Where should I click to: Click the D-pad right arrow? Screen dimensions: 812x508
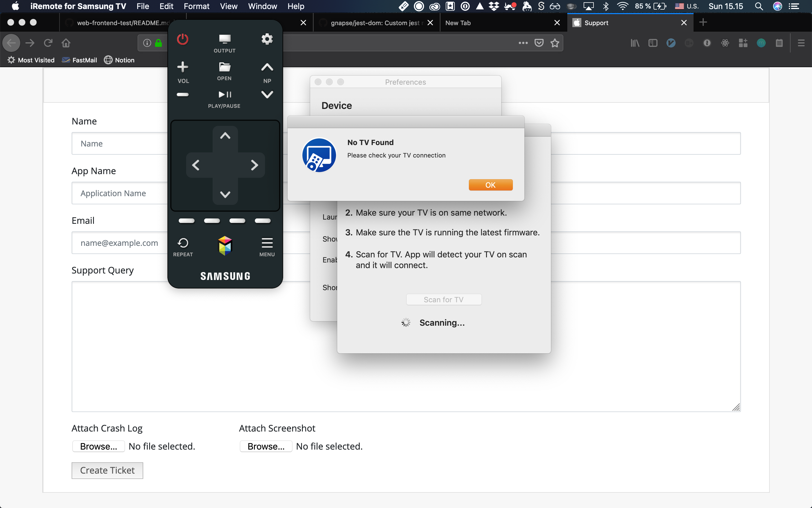coord(254,165)
